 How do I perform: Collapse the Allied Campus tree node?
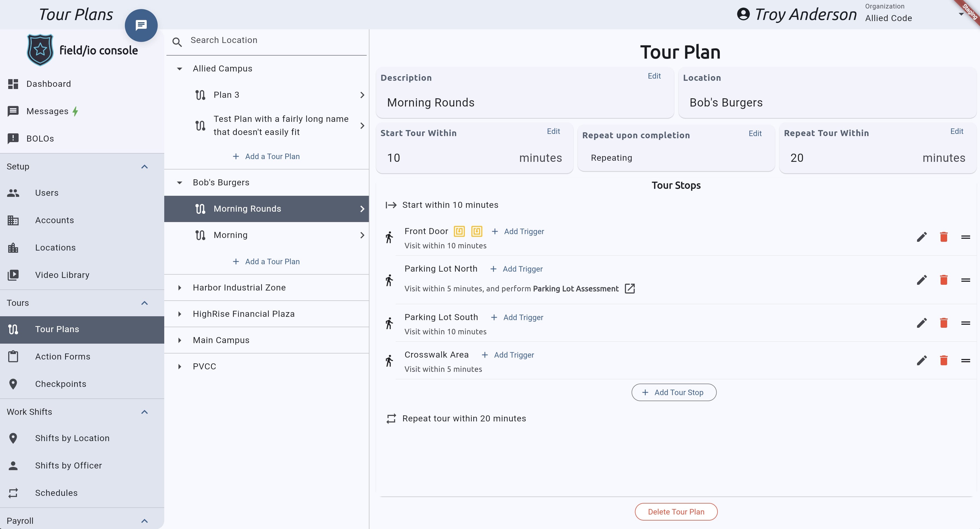(180, 69)
